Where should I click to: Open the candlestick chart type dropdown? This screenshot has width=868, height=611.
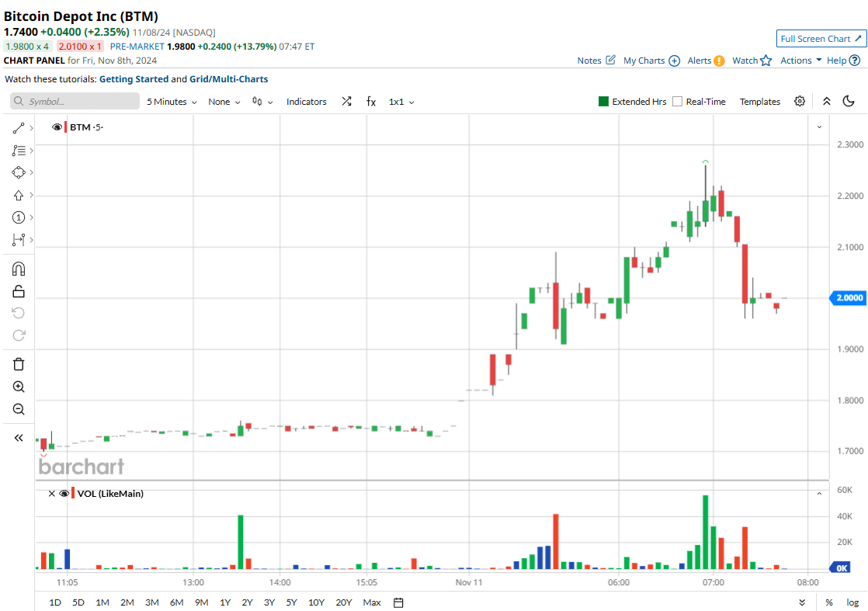(x=262, y=101)
